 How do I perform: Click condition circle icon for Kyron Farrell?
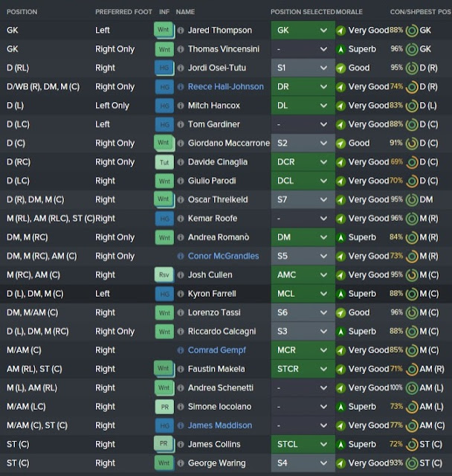pyautogui.click(x=412, y=294)
